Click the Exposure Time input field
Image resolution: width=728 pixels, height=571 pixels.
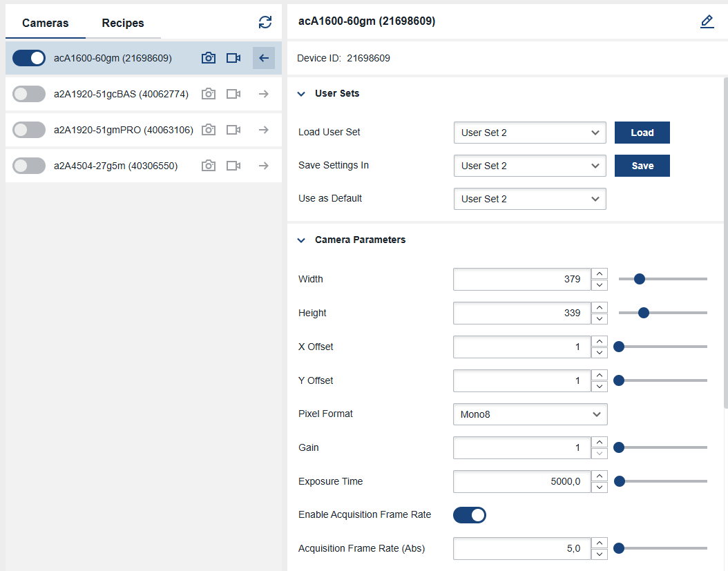[521, 482]
